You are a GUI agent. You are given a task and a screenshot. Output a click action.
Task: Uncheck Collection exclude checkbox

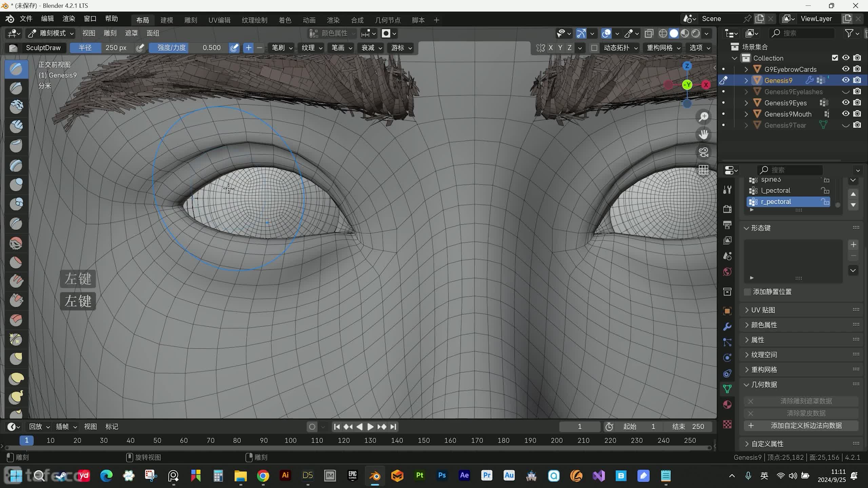(835, 58)
